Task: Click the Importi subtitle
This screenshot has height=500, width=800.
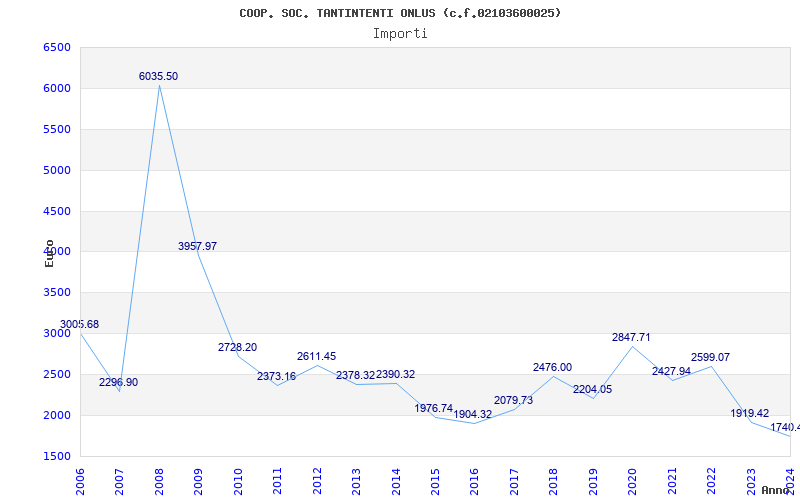Action: click(x=400, y=34)
